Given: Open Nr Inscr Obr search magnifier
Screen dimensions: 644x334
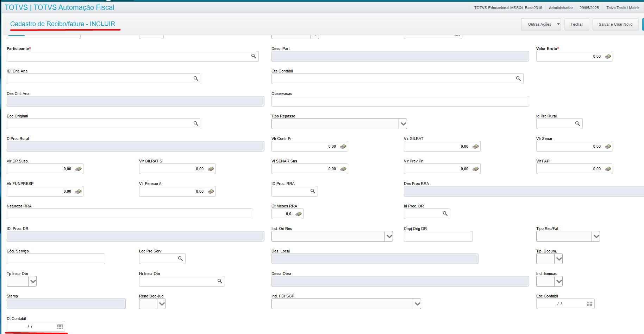Looking at the screenshot, I should (x=220, y=281).
